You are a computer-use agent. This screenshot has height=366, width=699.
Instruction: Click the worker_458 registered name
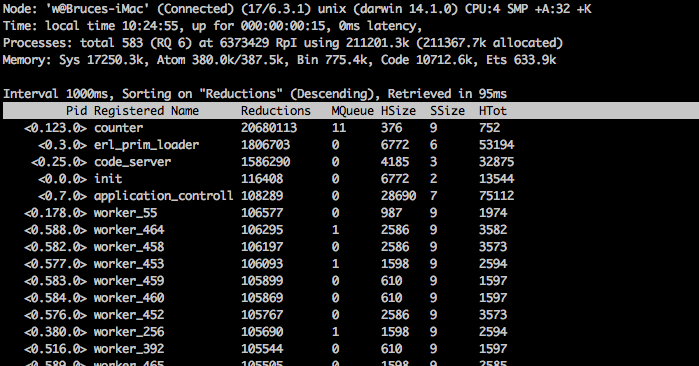point(129,247)
